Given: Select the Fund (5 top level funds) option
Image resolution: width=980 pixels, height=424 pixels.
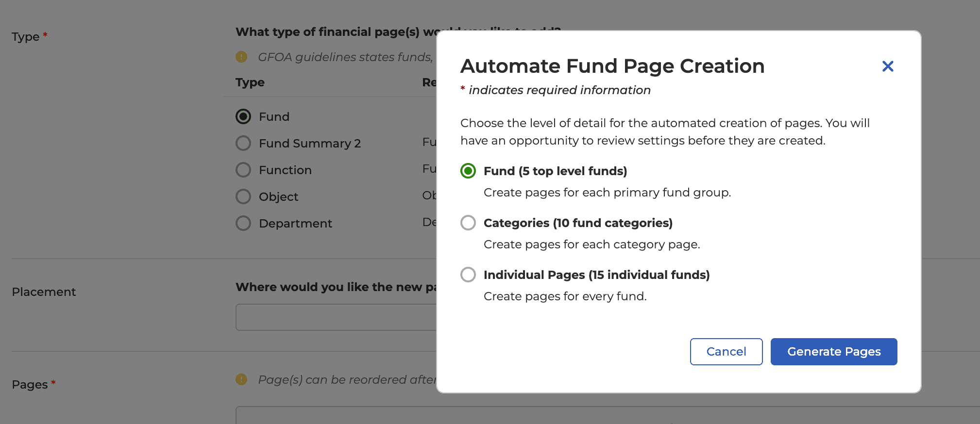Looking at the screenshot, I should [468, 171].
